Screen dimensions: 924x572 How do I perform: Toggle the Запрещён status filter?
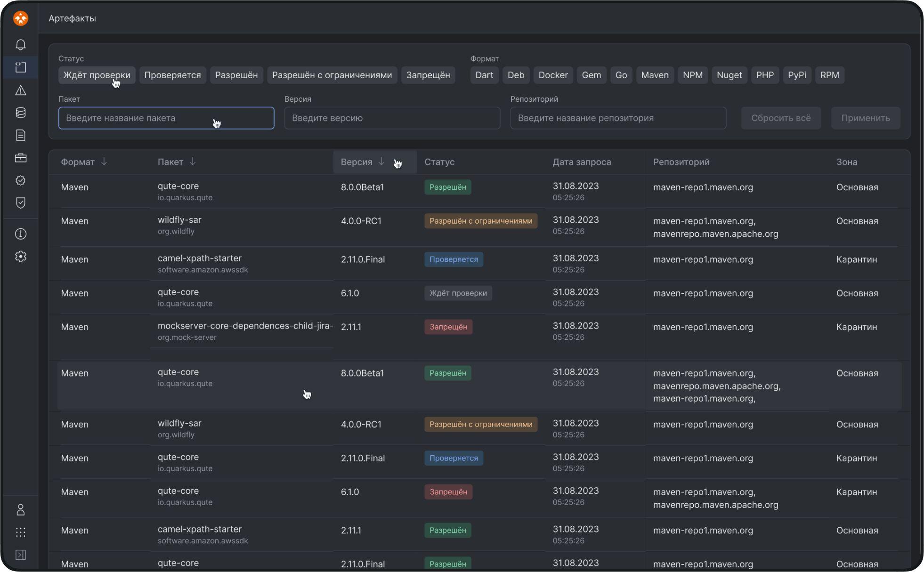[428, 75]
